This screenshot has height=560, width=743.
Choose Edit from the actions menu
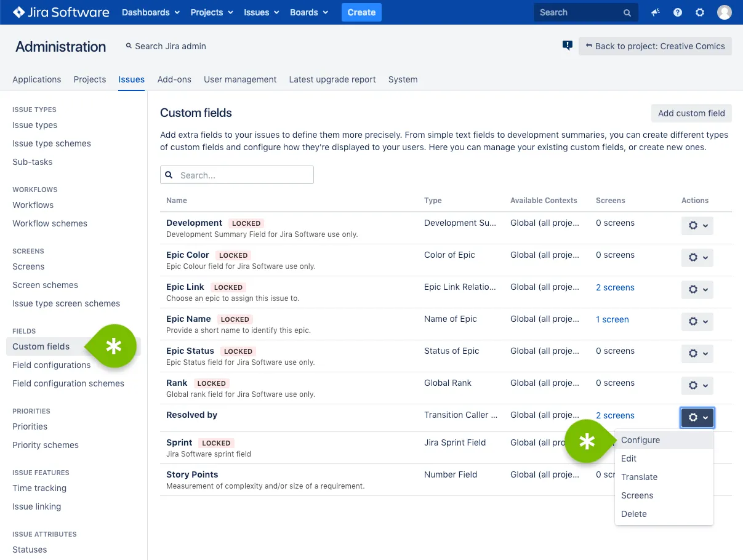coord(664,458)
